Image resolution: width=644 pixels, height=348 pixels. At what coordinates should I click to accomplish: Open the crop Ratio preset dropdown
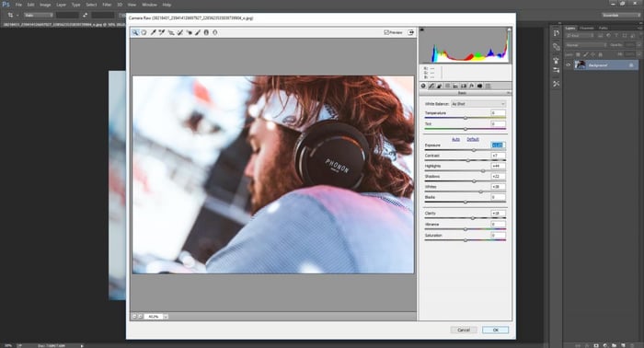point(38,16)
